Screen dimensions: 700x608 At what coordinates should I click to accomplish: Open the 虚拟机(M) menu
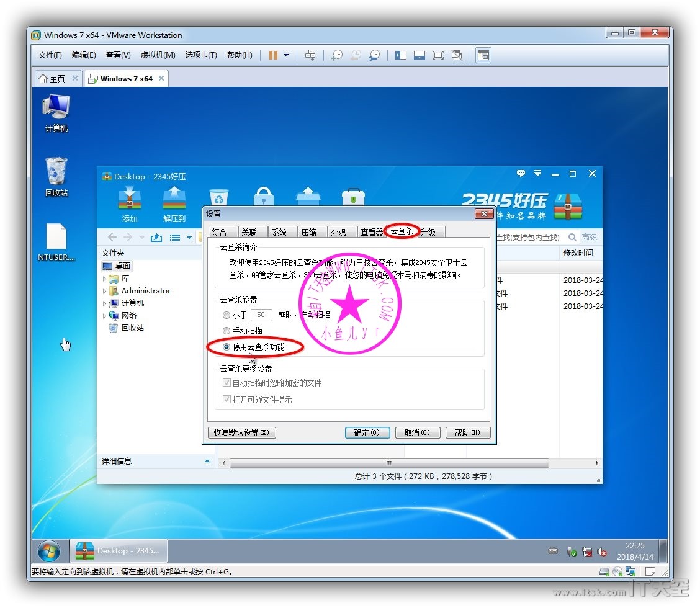(158, 55)
